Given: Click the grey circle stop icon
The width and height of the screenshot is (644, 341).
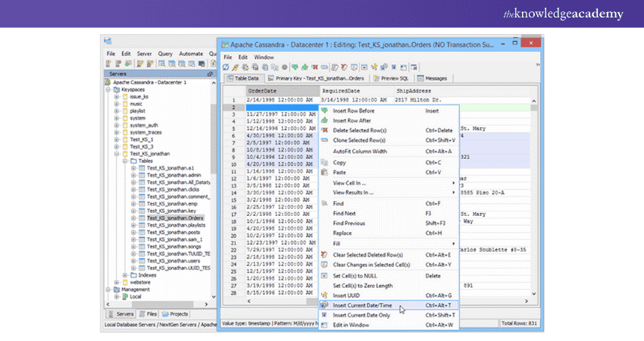Looking at the screenshot, I should (x=285, y=67).
